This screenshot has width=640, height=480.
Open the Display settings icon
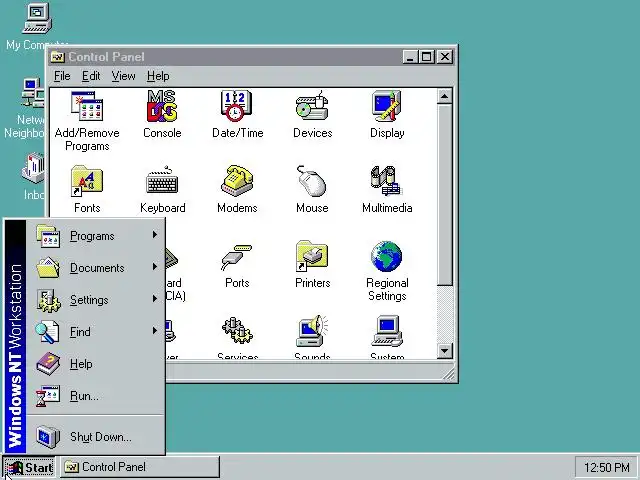(x=387, y=106)
